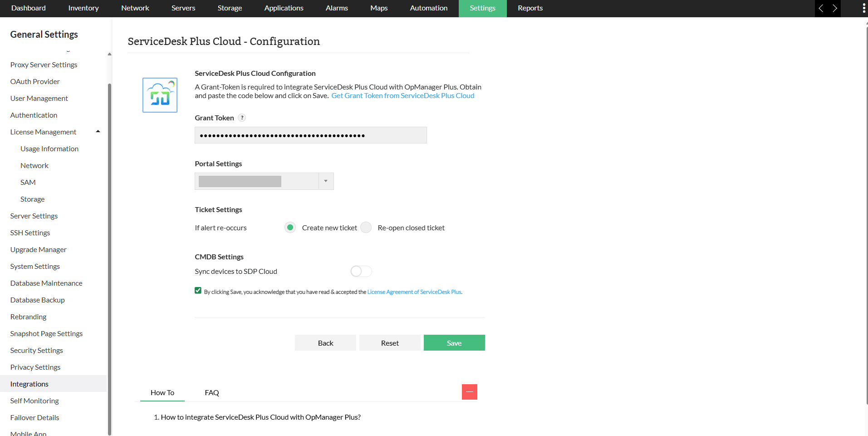Click the ServiceDesk Plus Cloud logo
This screenshot has width=868, height=436.
tap(160, 95)
